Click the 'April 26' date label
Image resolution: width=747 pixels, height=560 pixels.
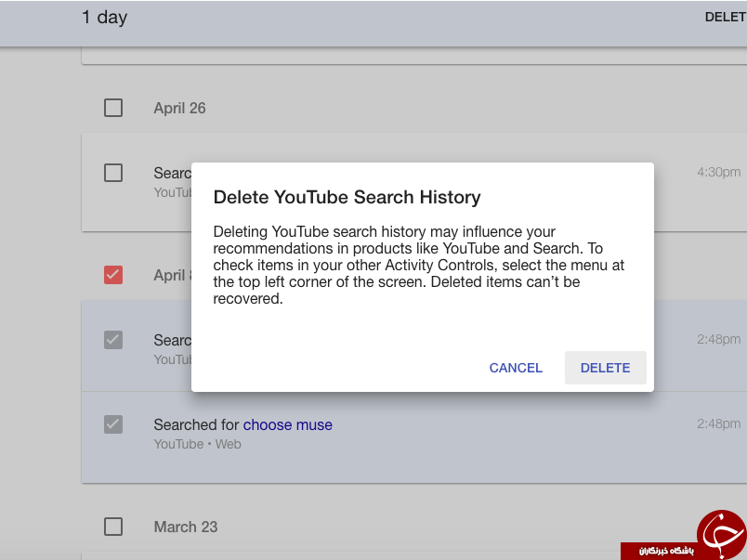179,108
